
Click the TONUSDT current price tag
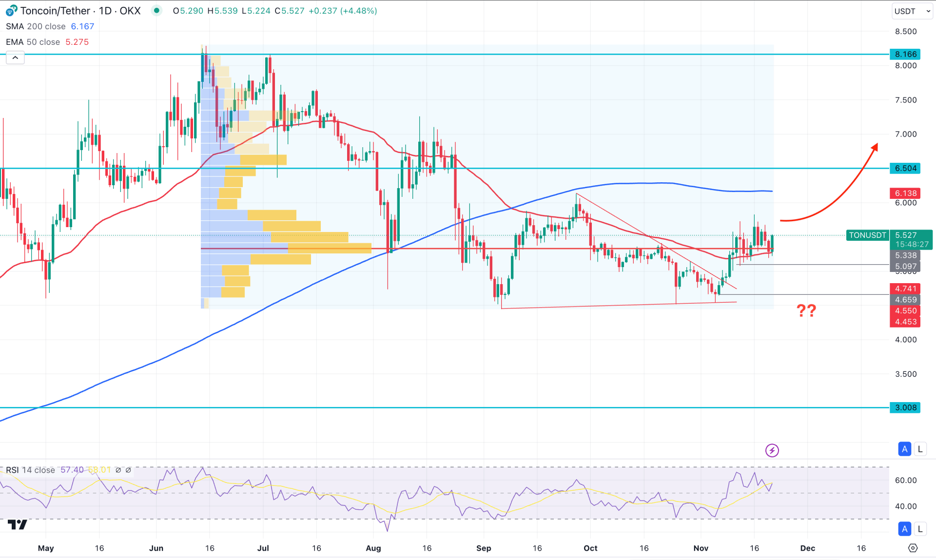pyautogui.click(x=867, y=235)
